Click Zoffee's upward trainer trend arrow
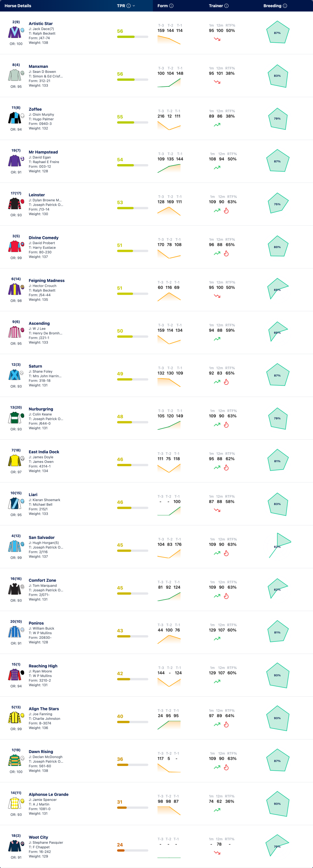The image size is (313, 868). [x=217, y=125]
